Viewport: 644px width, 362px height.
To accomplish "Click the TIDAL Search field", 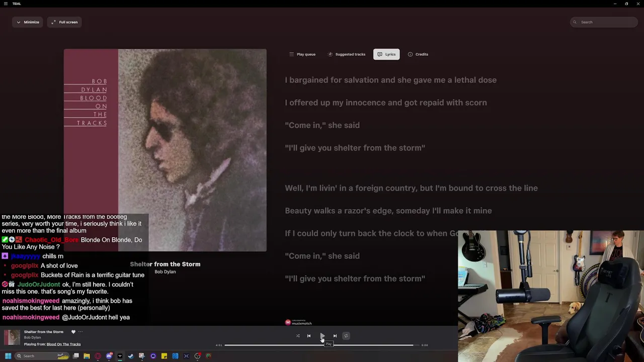I will [604, 22].
